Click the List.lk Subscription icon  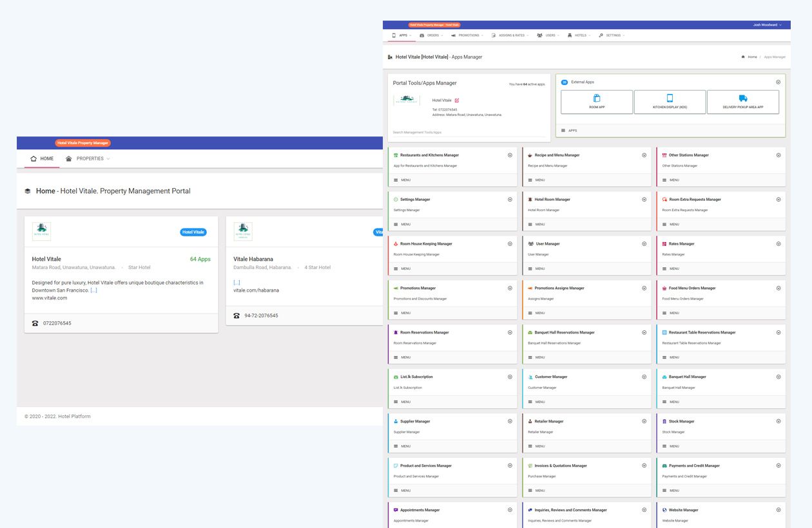pyautogui.click(x=396, y=377)
